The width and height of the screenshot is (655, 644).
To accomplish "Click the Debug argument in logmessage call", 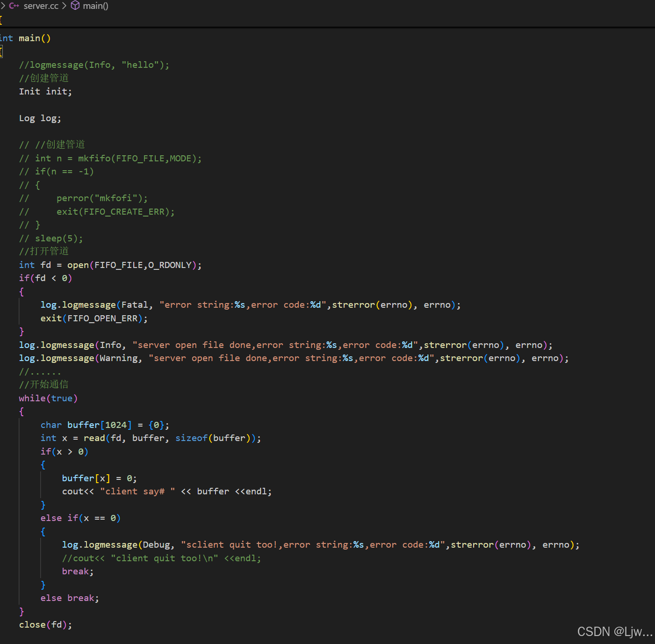I will pyautogui.click(x=156, y=545).
